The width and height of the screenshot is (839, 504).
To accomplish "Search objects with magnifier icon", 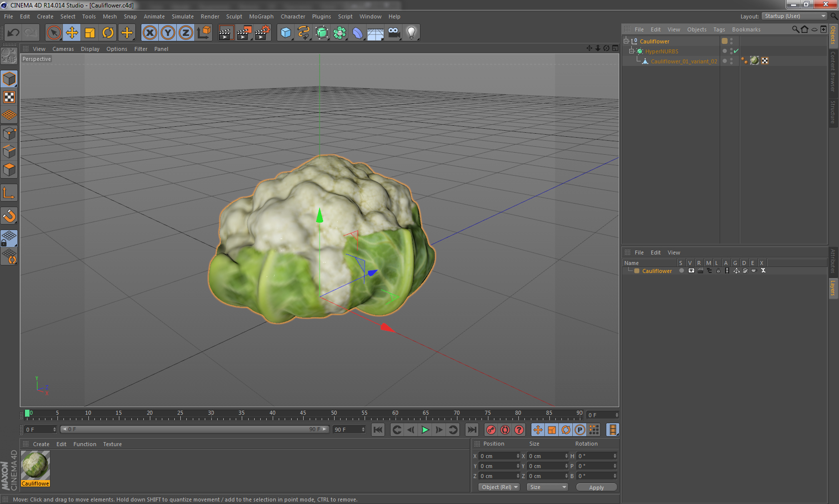I will [x=796, y=29].
